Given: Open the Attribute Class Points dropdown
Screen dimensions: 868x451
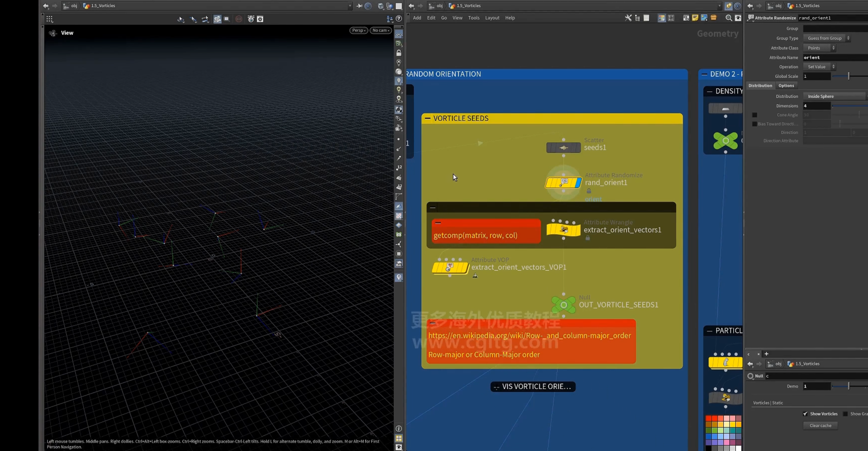Looking at the screenshot, I should pyautogui.click(x=819, y=48).
